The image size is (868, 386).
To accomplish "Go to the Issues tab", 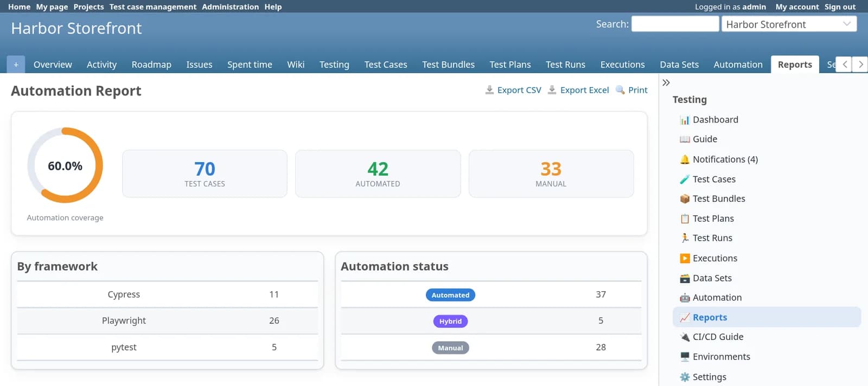I will 199,65.
